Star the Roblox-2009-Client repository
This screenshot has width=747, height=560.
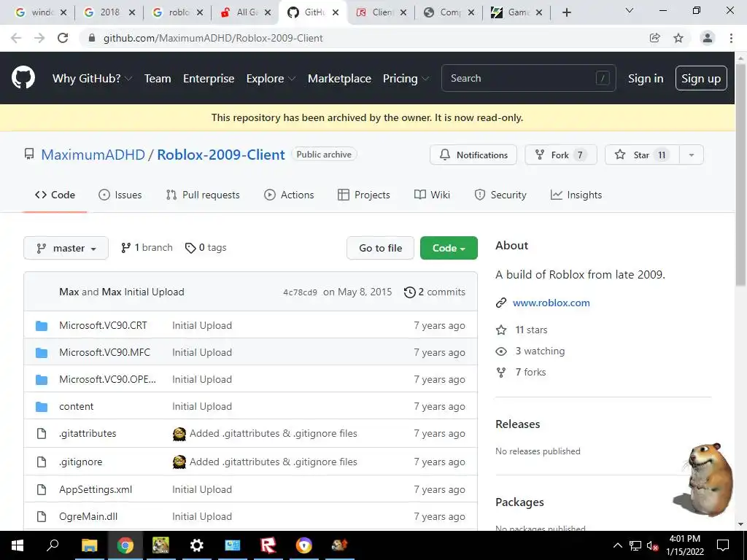pyautogui.click(x=642, y=155)
